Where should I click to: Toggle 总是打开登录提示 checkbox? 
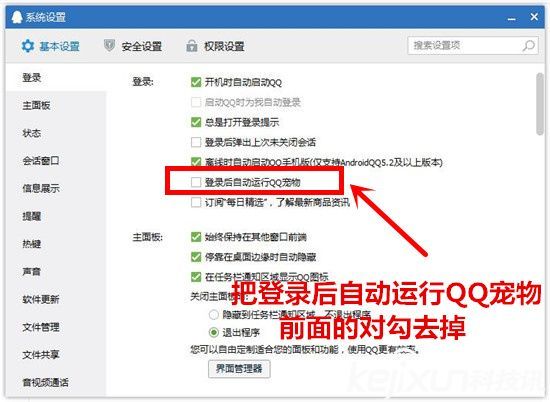(196, 122)
